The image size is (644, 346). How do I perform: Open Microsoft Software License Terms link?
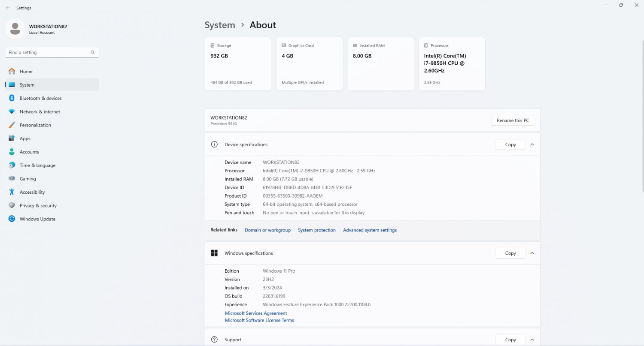[x=259, y=320]
